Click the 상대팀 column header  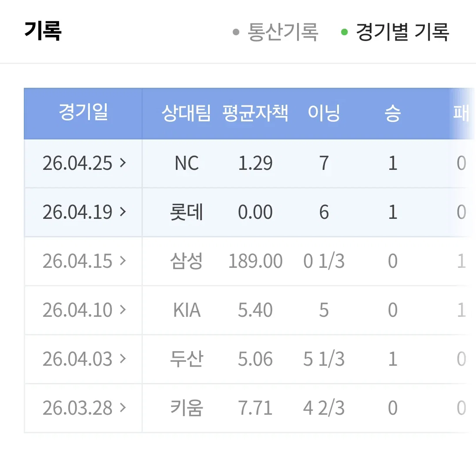tap(186, 113)
